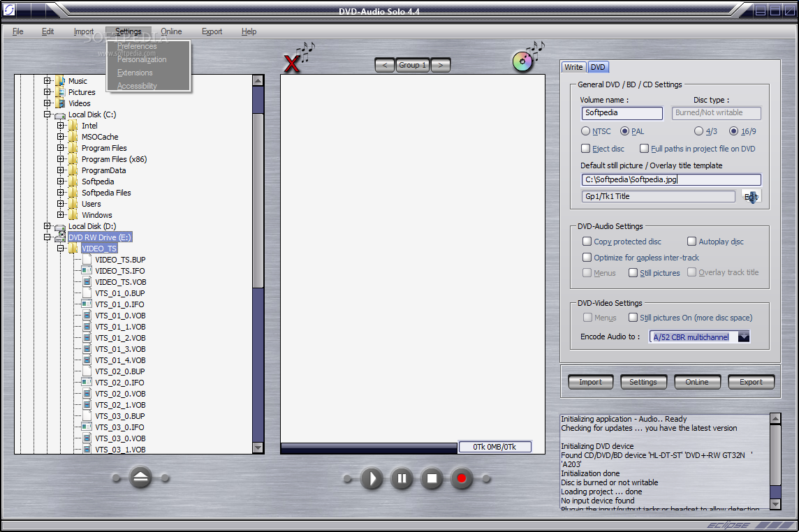
Task: Click the red Record button
Action: [x=462, y=478]
